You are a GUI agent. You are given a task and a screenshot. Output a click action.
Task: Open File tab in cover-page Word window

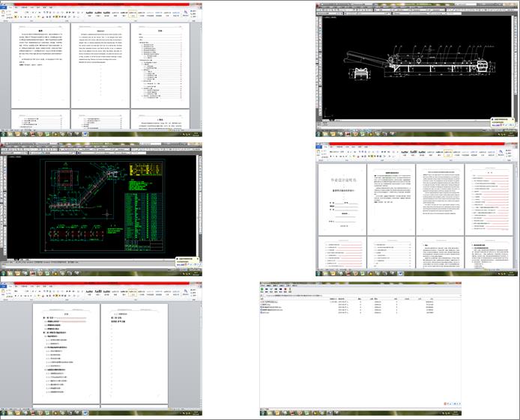[x=318, y=147]
